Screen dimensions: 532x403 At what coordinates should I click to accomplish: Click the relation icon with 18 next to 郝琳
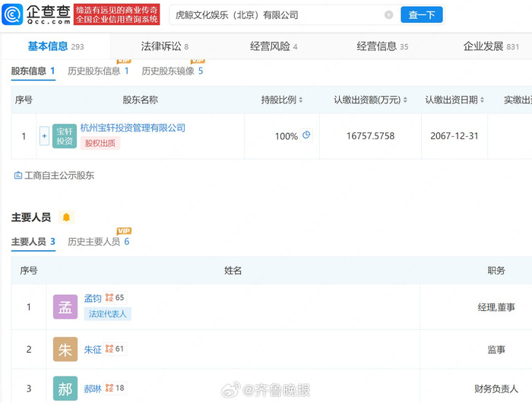[115, 388]
